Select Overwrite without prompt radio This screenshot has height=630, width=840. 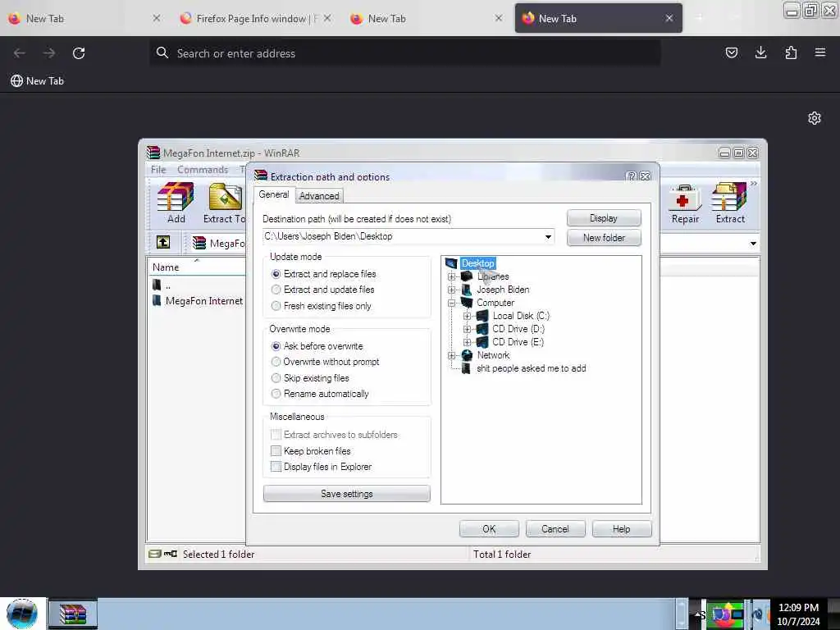pos(276,362)
